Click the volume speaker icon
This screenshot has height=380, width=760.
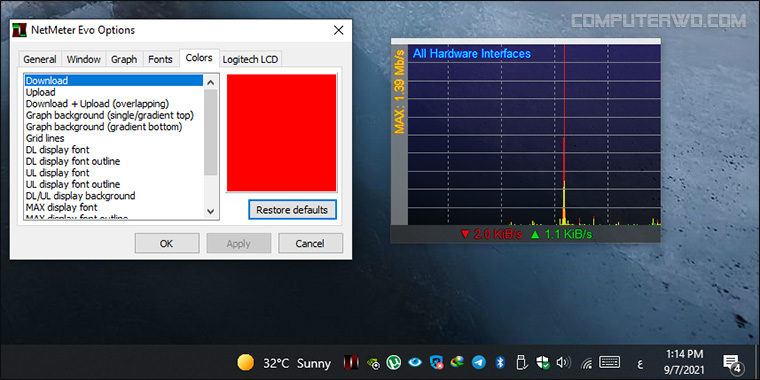click(564, 362)
